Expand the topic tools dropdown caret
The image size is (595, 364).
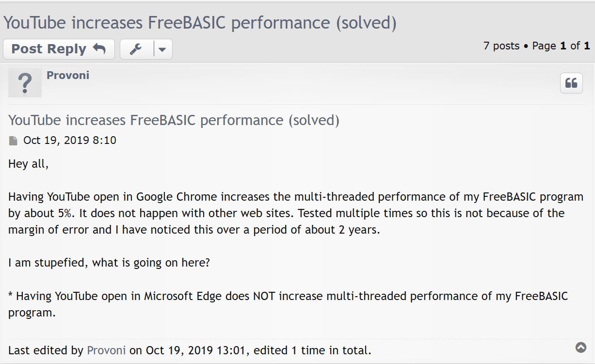point(162,49)
